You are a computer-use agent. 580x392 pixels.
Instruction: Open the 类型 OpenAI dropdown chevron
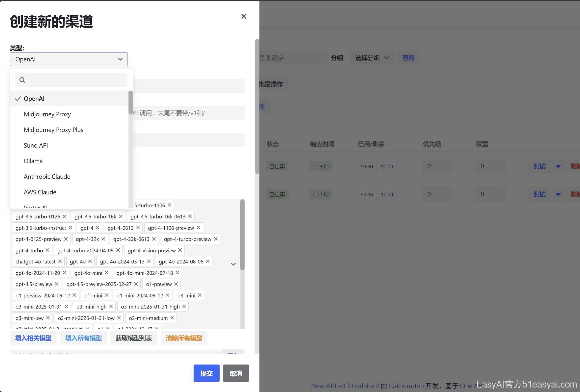[x=120, y=59]
